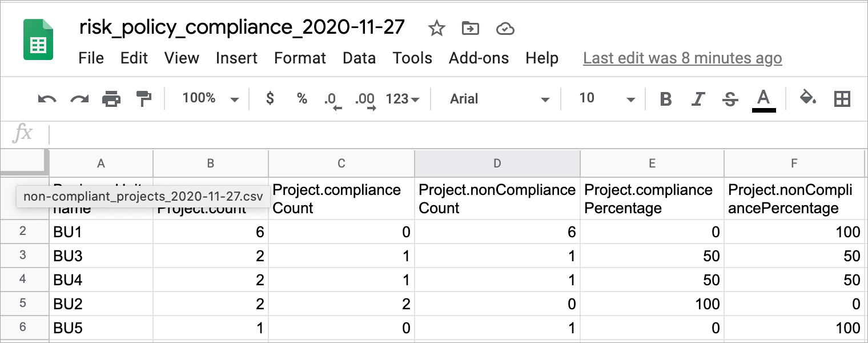Screen dimensions: 868x343
Task: Star this document
Action: [x=437, y=28]
